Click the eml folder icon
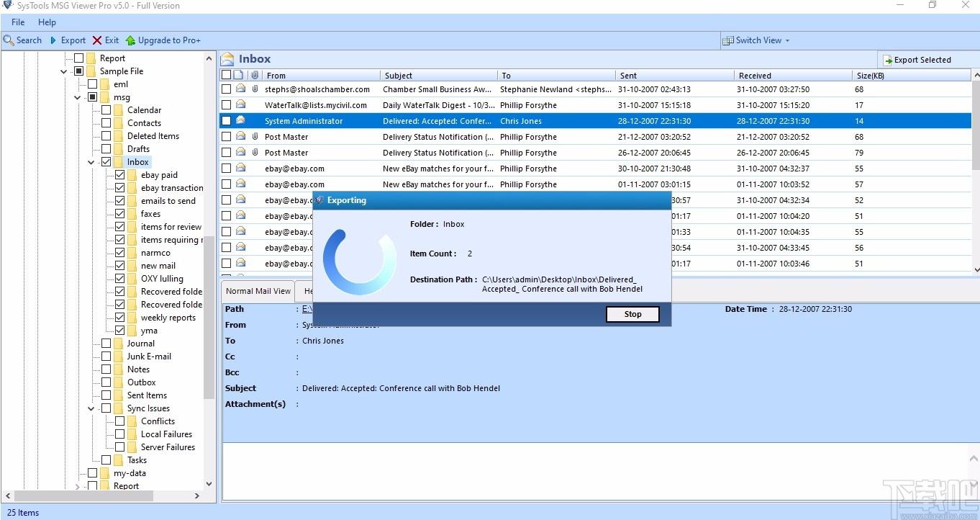980x520 pixels. click(105, 84)
